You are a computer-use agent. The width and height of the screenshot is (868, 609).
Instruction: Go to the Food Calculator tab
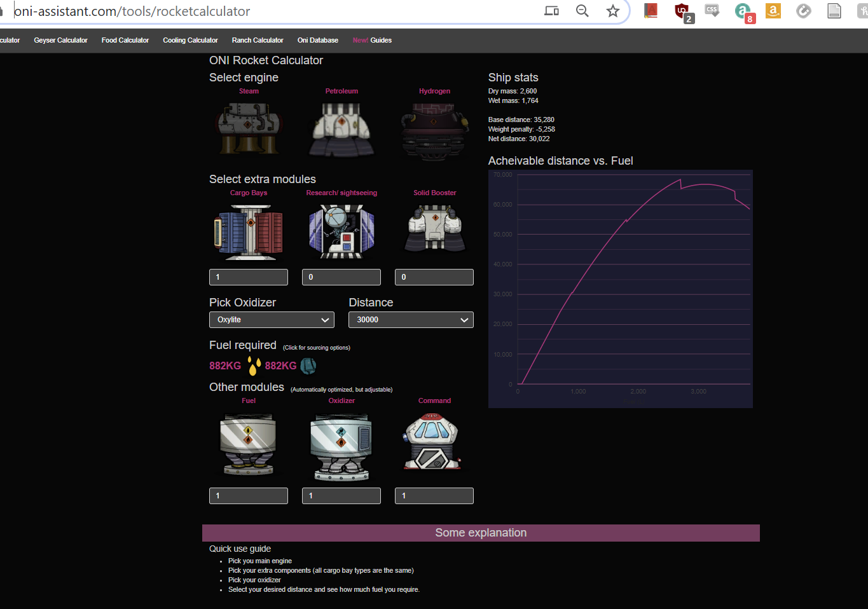[x=125, y=40]
